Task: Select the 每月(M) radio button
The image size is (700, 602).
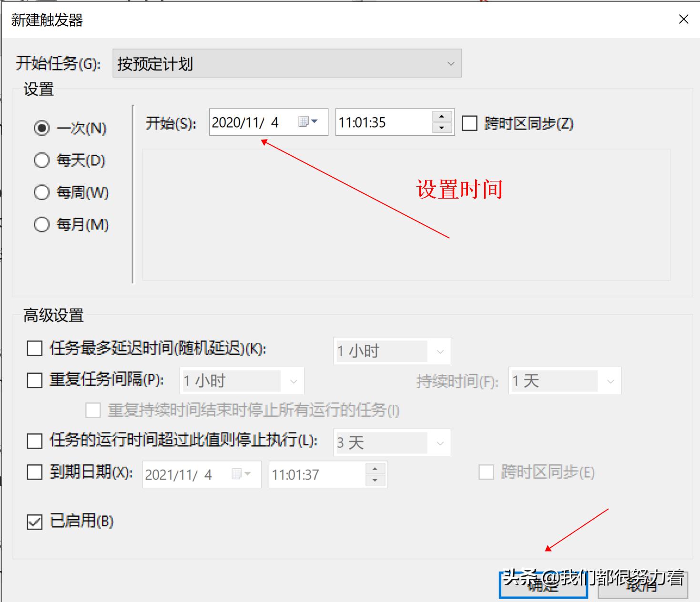Action: pos(42,224)
